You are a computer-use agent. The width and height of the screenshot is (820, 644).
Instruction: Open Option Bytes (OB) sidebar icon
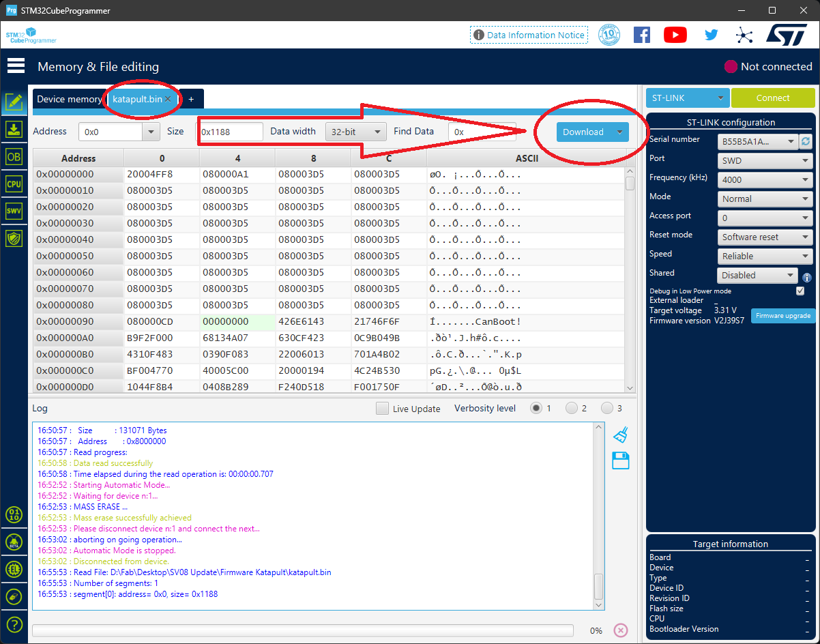tap(14, 156)
